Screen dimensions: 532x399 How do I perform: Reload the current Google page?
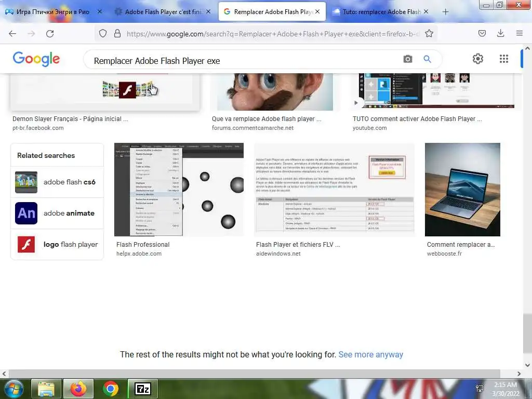[50, 34]
